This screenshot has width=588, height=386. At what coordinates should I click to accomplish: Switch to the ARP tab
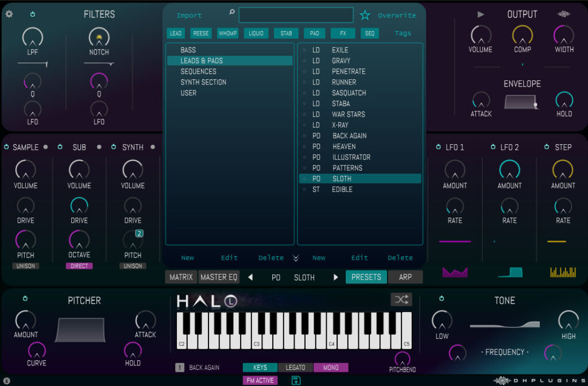coord(405,277)
